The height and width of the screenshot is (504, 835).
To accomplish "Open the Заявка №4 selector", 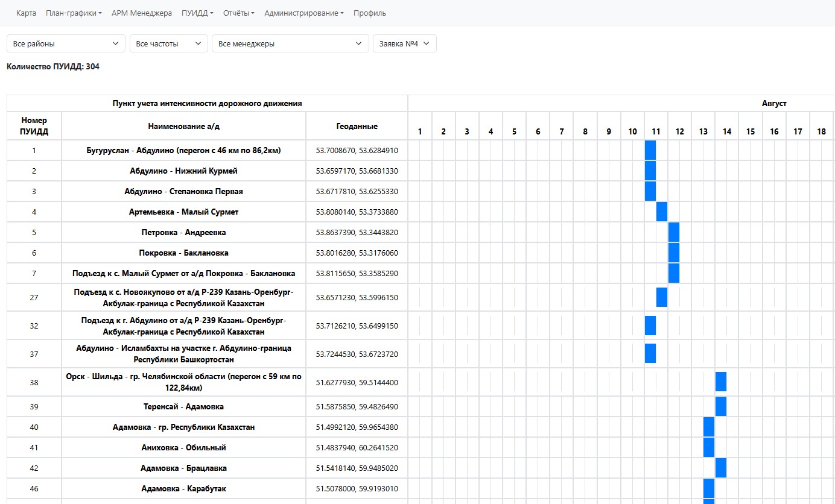I will [x=404, y=44].
